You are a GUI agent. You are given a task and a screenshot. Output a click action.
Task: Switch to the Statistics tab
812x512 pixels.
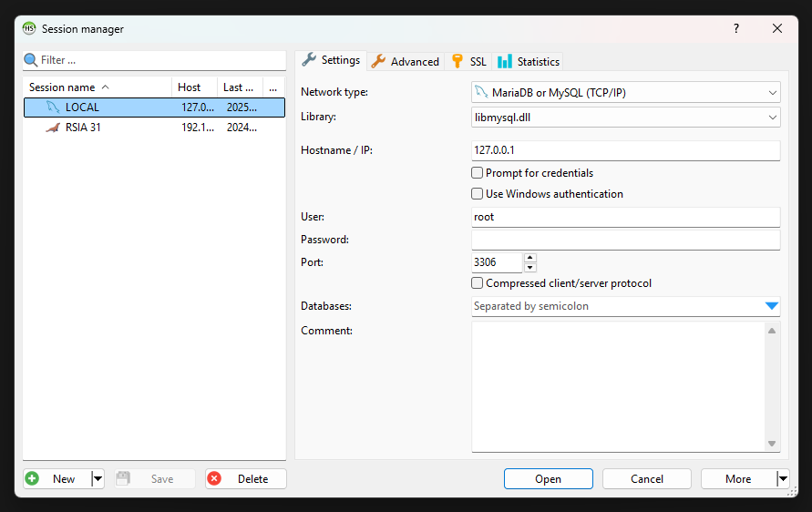[529, 62]
